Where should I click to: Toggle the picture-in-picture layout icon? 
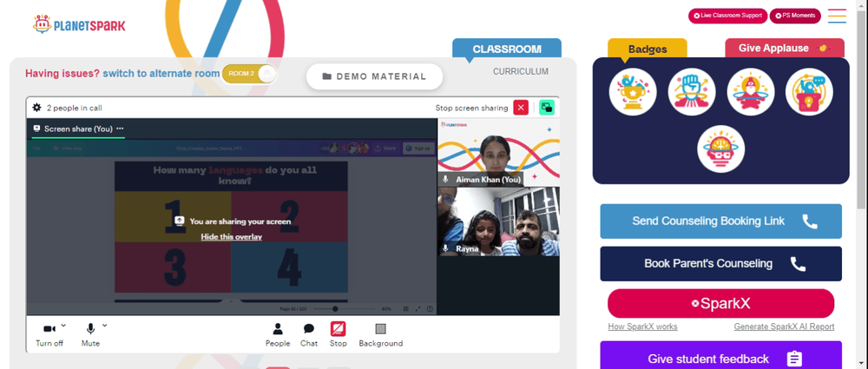pos(547,108)
